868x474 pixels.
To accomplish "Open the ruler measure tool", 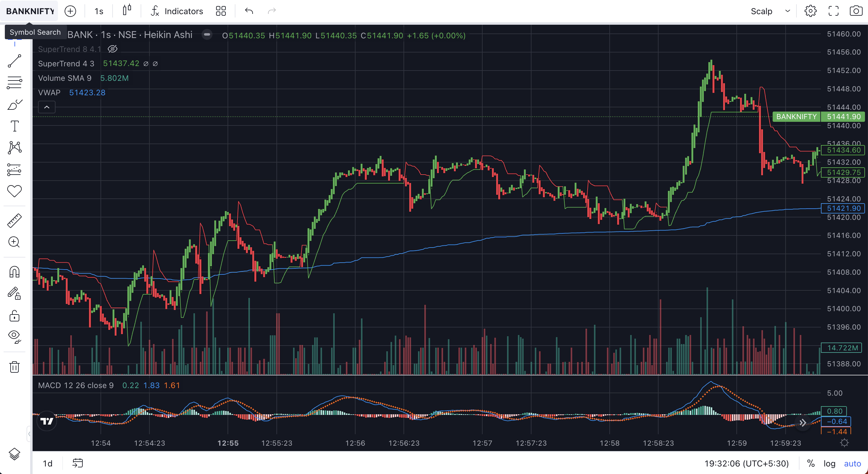I will click(14, 221).
